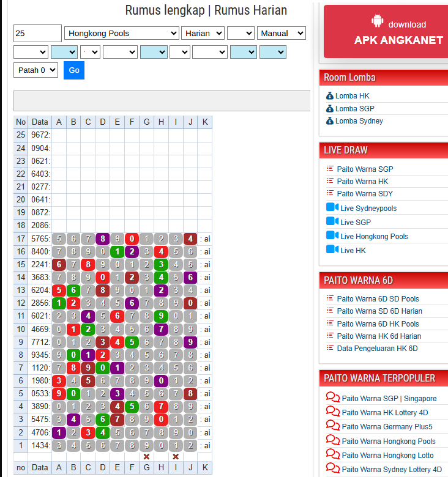Click the video camera icon beside Live Sydneypools
Screen dimensions: 448x477
pyautogui.click(x=332, y=207)
